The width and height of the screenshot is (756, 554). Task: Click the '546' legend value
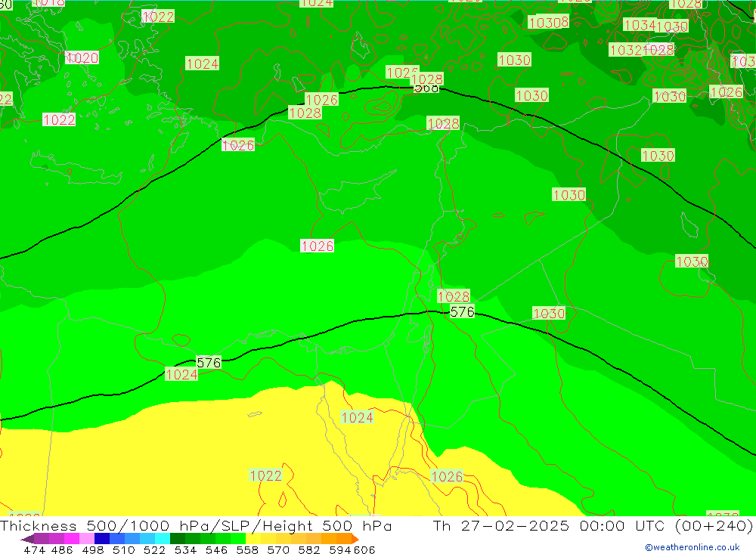(216, 549)
